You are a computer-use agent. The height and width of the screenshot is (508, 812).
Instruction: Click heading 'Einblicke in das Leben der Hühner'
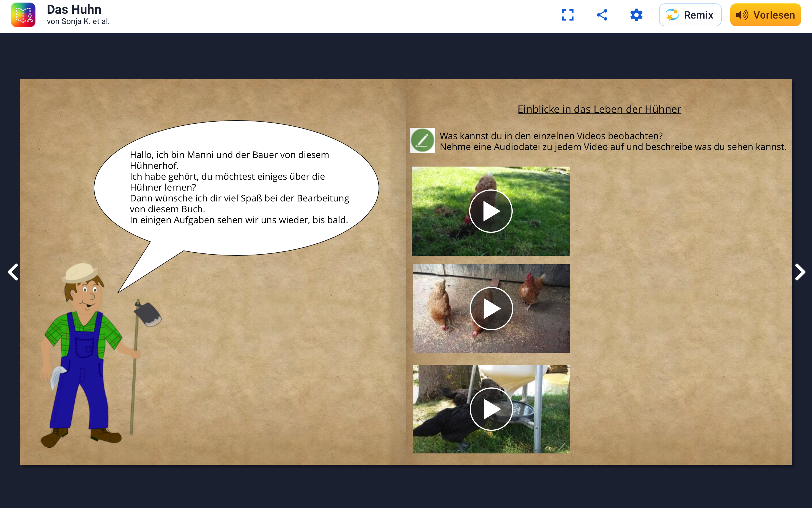pos(599,109)
